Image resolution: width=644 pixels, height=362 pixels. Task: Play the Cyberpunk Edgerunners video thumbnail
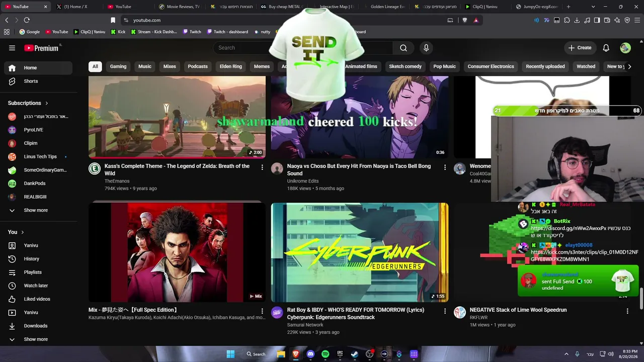[360, 252]
